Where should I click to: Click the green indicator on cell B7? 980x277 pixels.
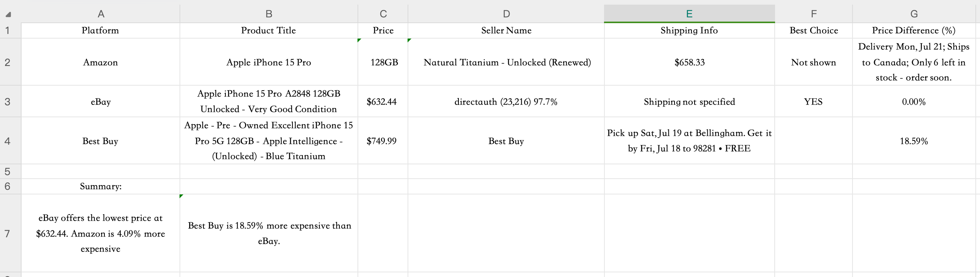click(x=181, y=196)
